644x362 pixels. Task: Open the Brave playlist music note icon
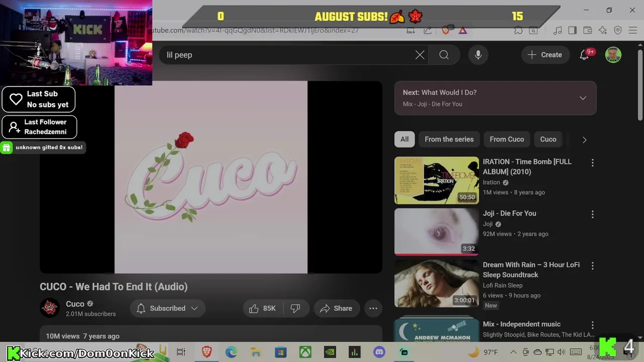tap(557, 31)
